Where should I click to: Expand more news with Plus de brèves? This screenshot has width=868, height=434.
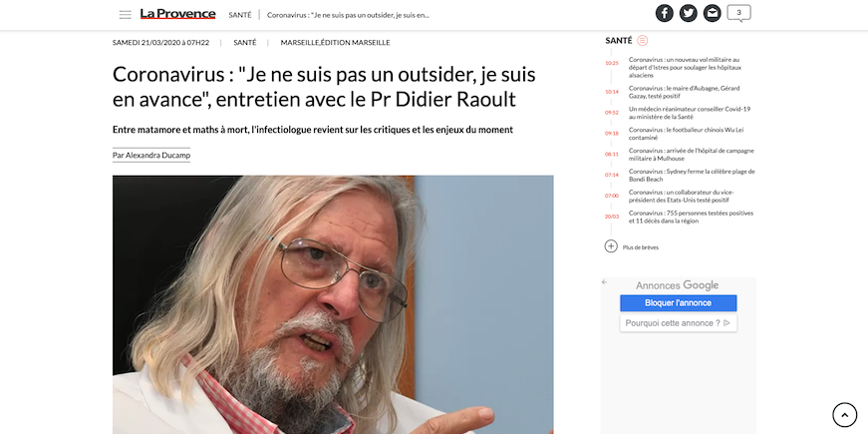[632, 246]
